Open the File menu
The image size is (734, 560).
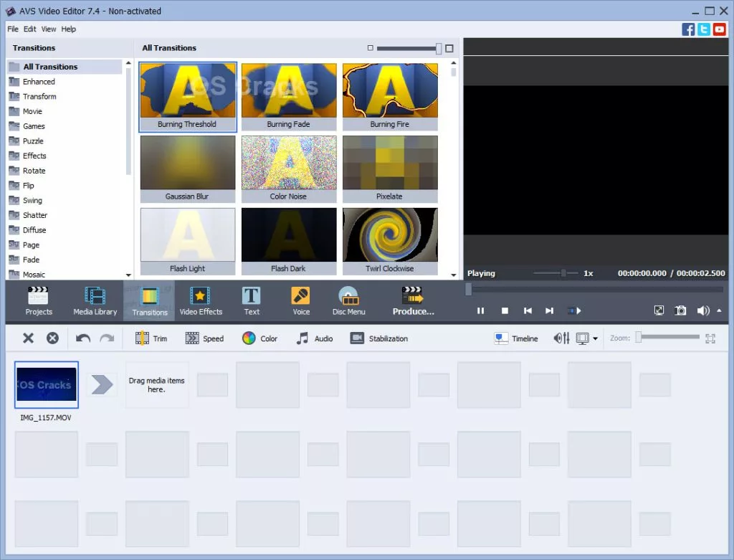(13, 29)
